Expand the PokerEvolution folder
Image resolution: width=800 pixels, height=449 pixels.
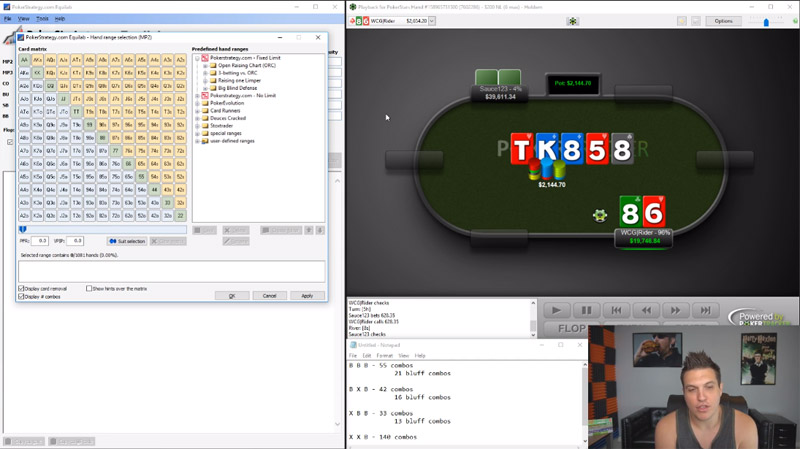(x=197, y=103)
